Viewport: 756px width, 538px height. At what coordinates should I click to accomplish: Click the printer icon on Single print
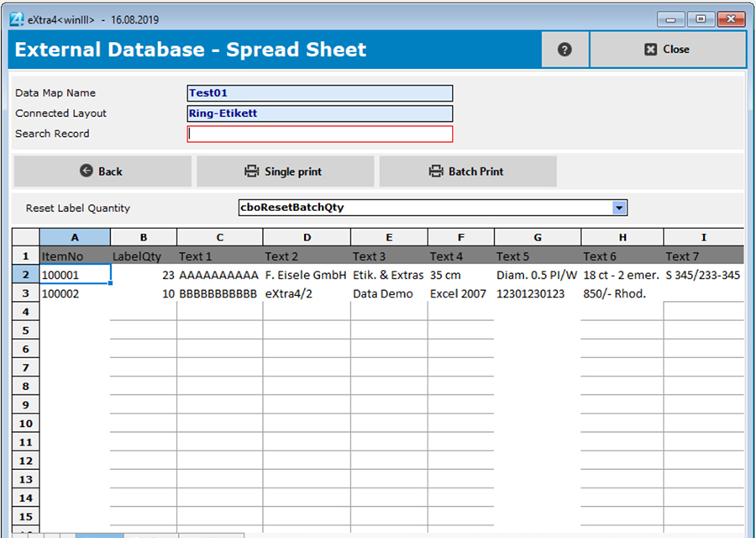click(x=252, y=171)
